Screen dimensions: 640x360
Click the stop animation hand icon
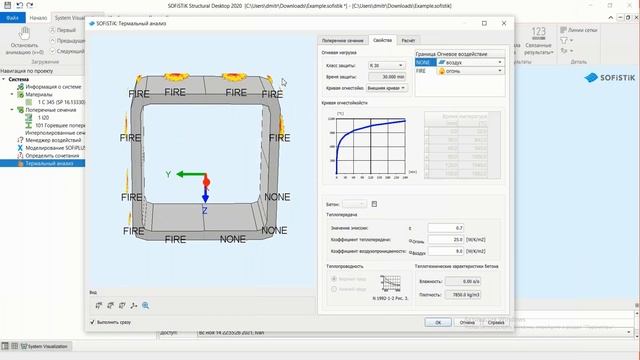24,33
